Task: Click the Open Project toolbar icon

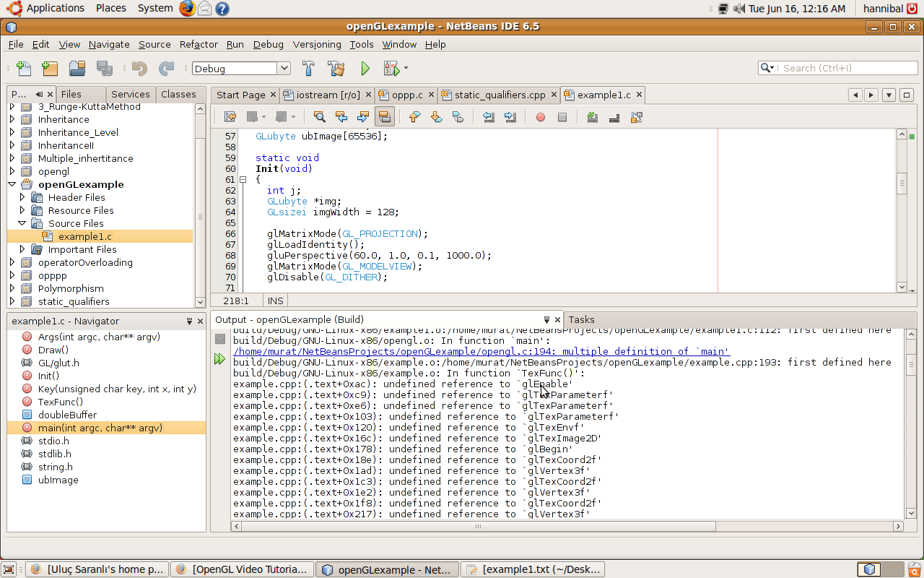Action: 77,69
